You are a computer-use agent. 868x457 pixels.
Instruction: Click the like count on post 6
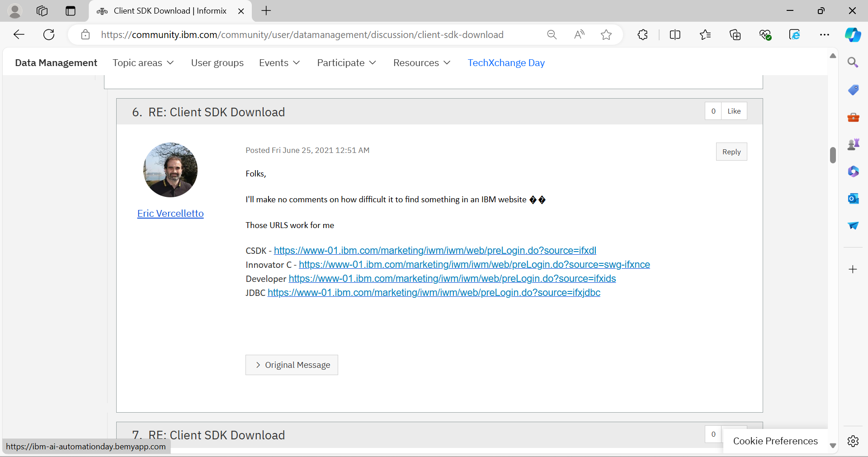[713, 111]
